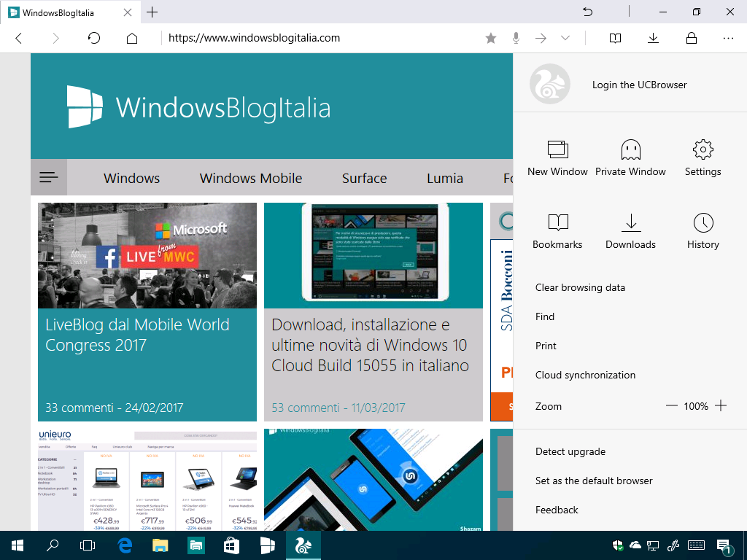The image size is (747, 560).
Task: Open the bookmarks book icon in toolbar
Action: pyautogui.click(x=615, y=38)
